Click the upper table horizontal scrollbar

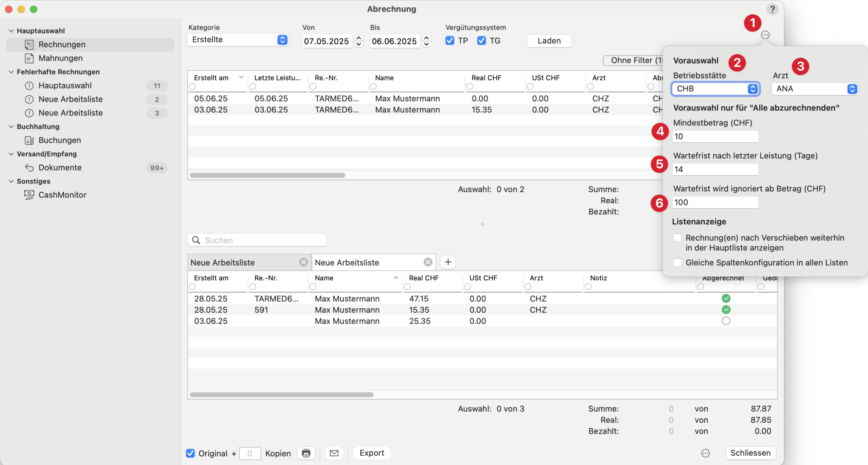(267, 175)
